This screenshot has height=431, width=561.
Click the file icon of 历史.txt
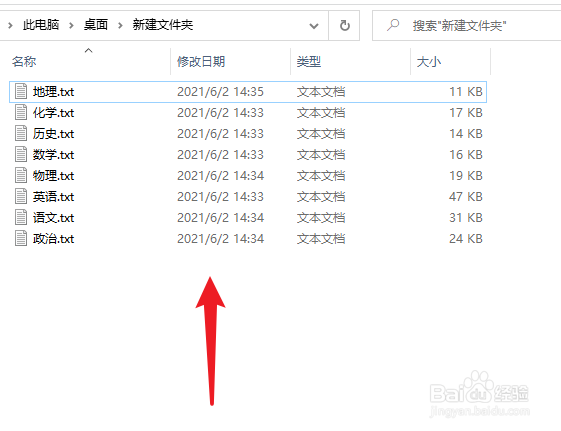(21, 133)
